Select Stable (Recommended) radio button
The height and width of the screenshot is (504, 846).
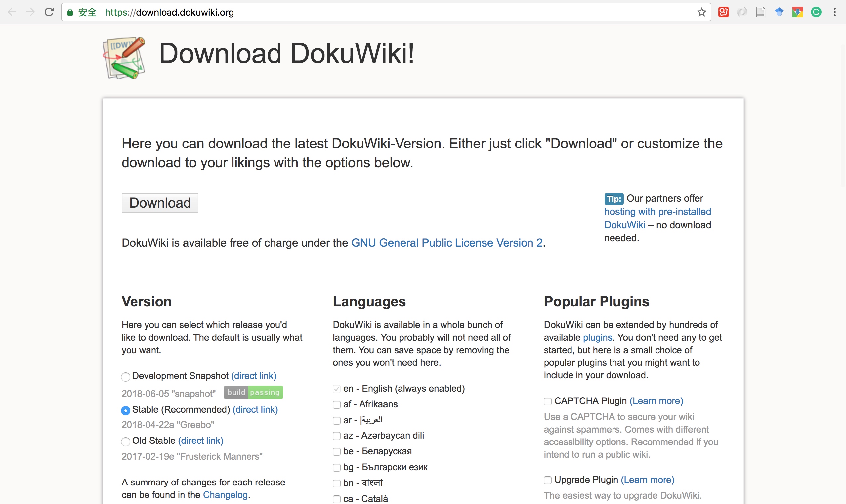coord(126,410)
